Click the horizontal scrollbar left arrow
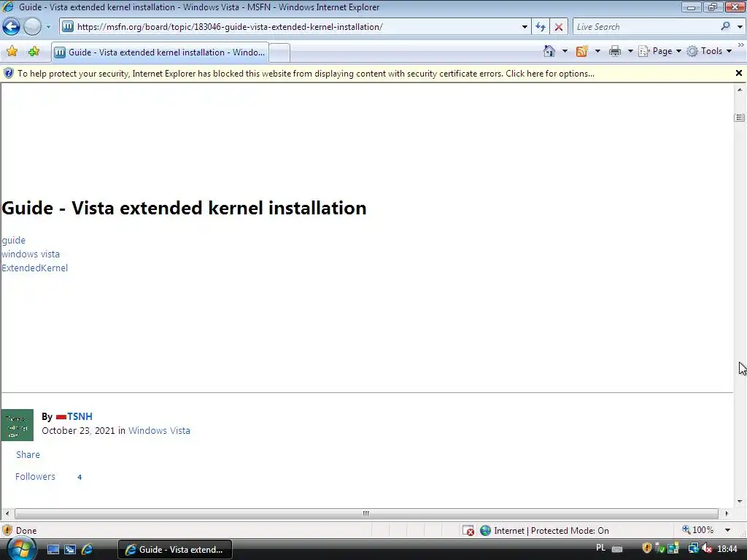The image size is (747, 560). pos(7,513)
